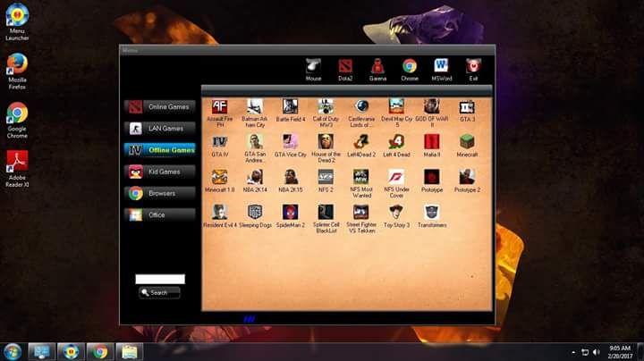Open Adobe Reader XI desktop shortcut
Screen dimensions: 644x361
[x=17, y=169]
